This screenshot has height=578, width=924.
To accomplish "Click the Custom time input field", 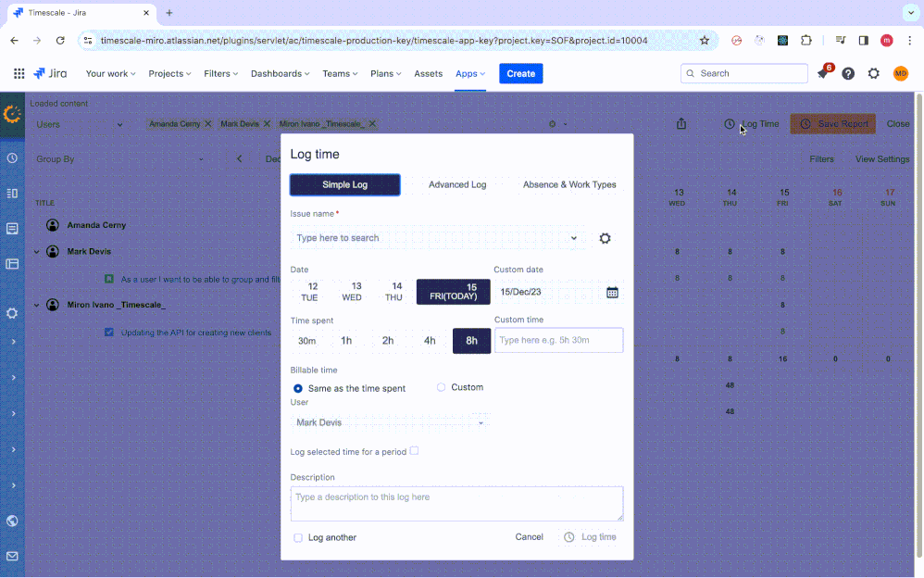I will click(559, 340).
